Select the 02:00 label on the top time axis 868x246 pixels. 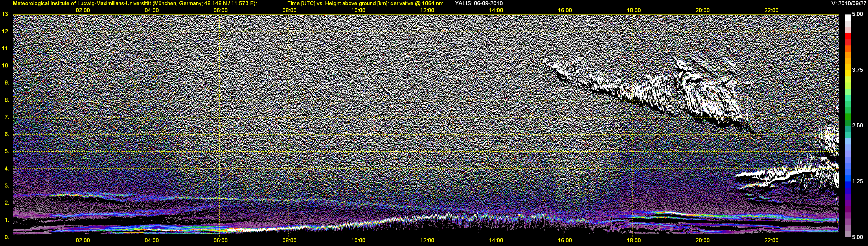pyautogui.click(x=83, y=10)
